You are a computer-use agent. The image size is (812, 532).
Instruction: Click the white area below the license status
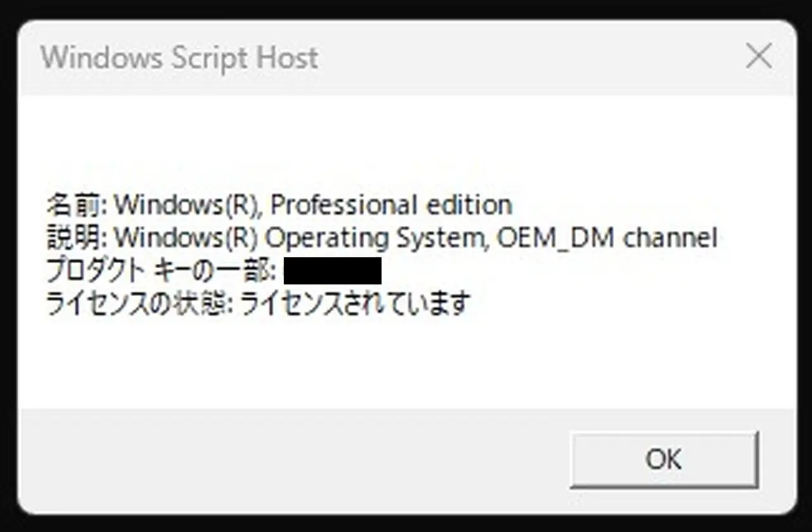point(406,361)
